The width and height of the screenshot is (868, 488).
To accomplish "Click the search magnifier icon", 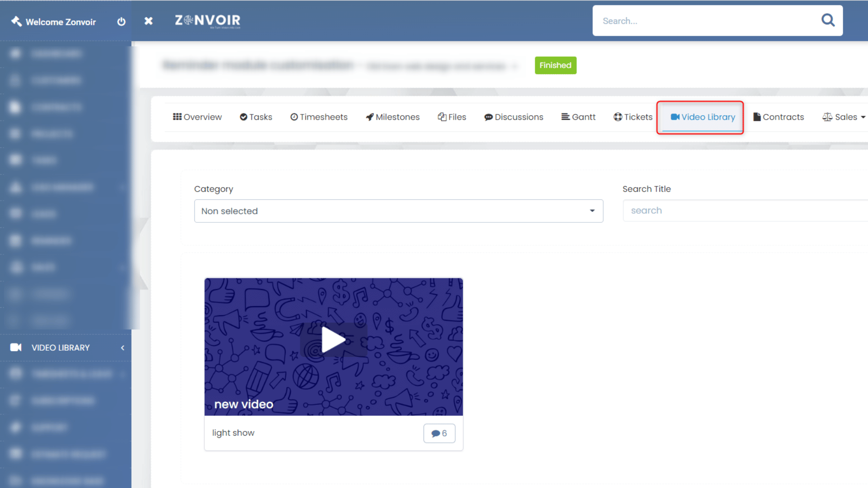I will coord(828,20).
